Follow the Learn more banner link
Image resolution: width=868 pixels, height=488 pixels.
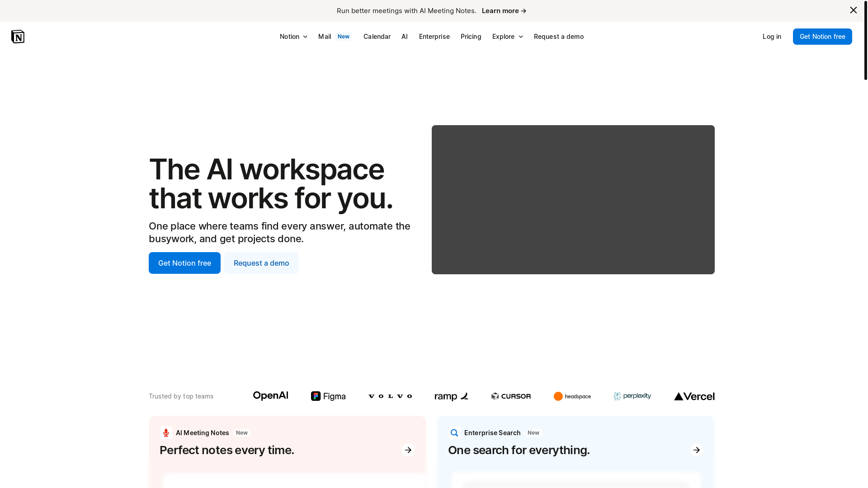pos(504,11)
